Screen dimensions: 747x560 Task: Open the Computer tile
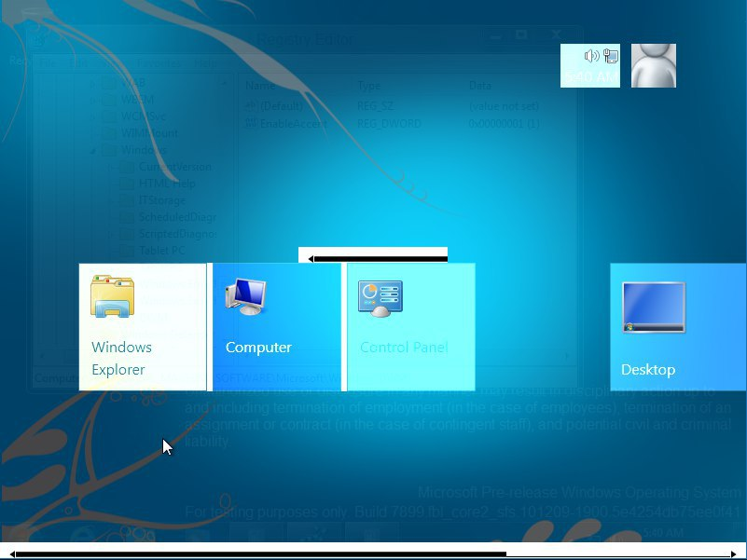[277, 327]
